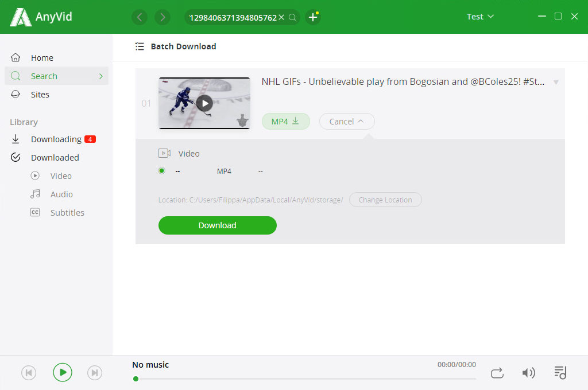Collapse the NHL GIFs download options
The width and height of the screenshot is (588, 390).
347,121
